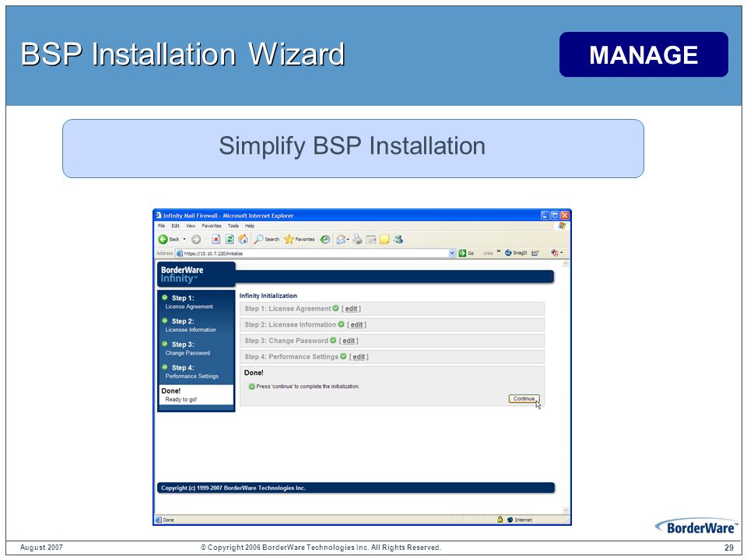Go to the Home page icon
The image size is (747, 560).
pyautogui.click(x=243, y=239)
